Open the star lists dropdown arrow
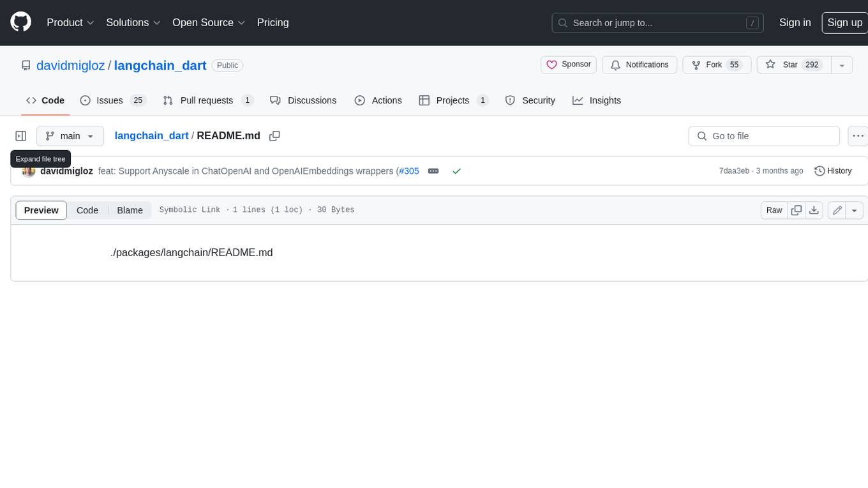The height and width of the screenshot is (488, 868). point(842,65)
